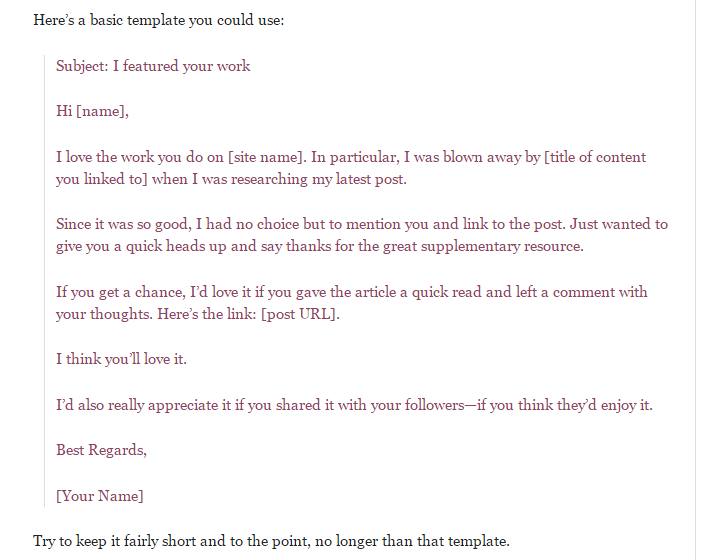
Task: Click the "I think you'll love it." line
Action: (x=121, y=359)
